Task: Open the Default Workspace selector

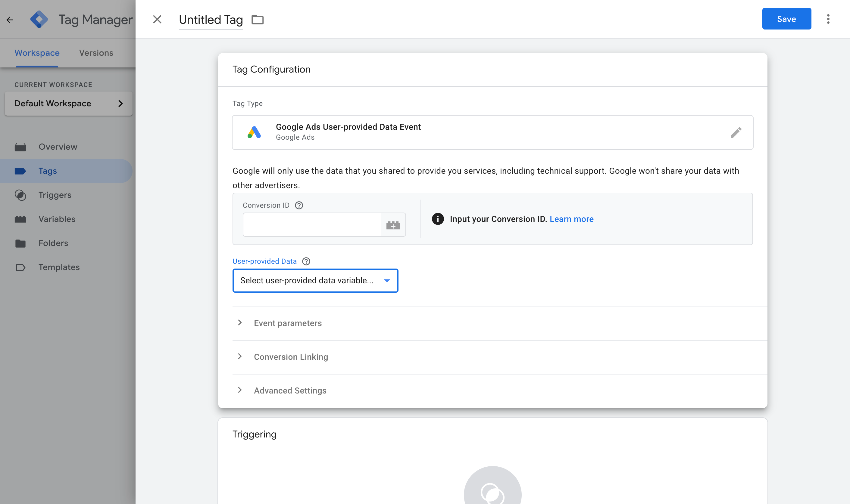Action: coord(69,103)
